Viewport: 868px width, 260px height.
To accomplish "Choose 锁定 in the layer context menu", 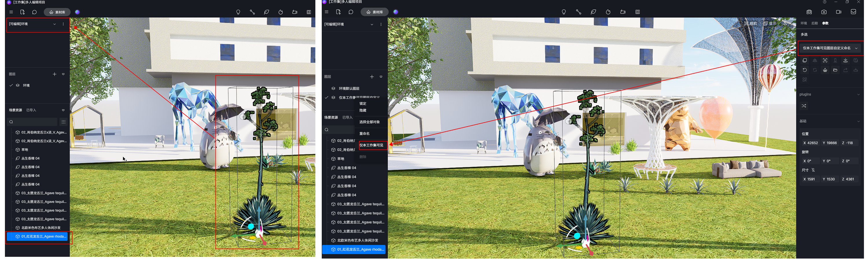I will pos(363,104).
